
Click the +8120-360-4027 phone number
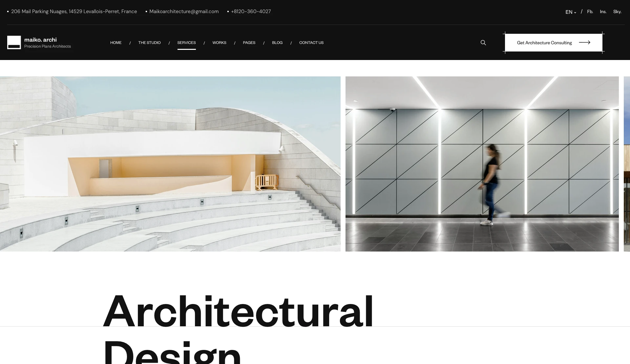(x=251, y=11)
